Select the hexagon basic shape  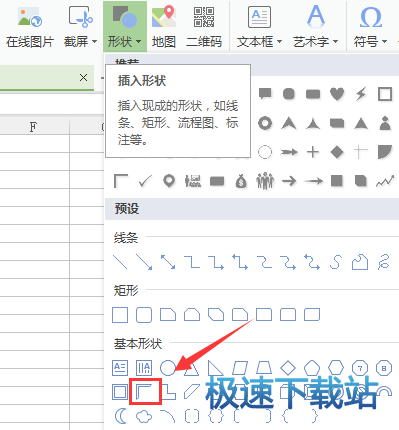tap(336, 368)
